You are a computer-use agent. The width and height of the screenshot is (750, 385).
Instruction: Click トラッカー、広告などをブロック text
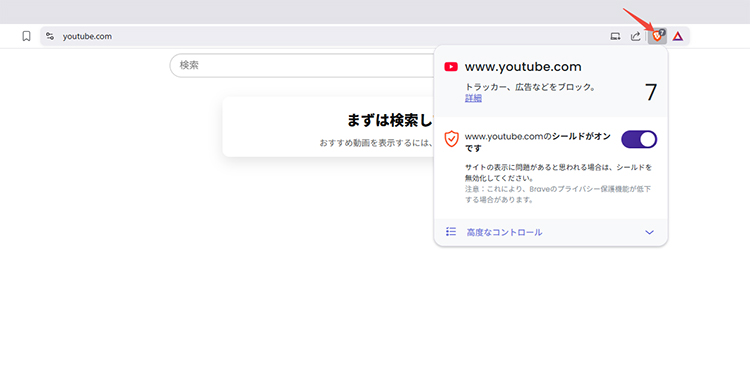click(x=530, y=88)
